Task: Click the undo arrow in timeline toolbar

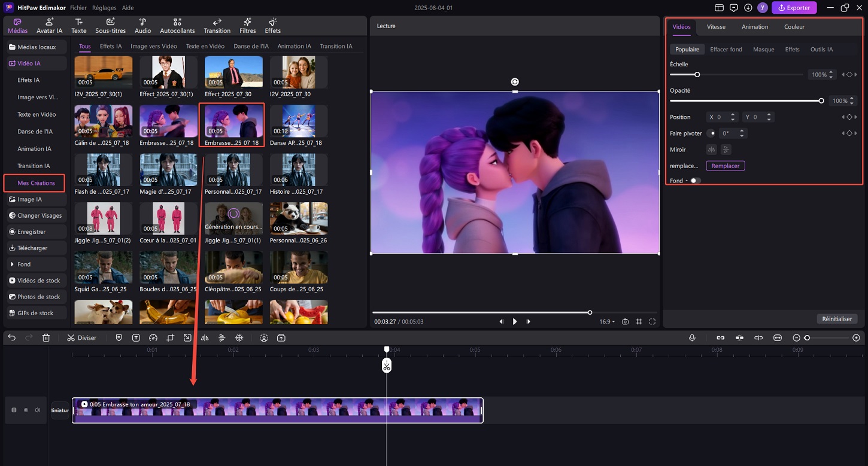Action: 11,338
